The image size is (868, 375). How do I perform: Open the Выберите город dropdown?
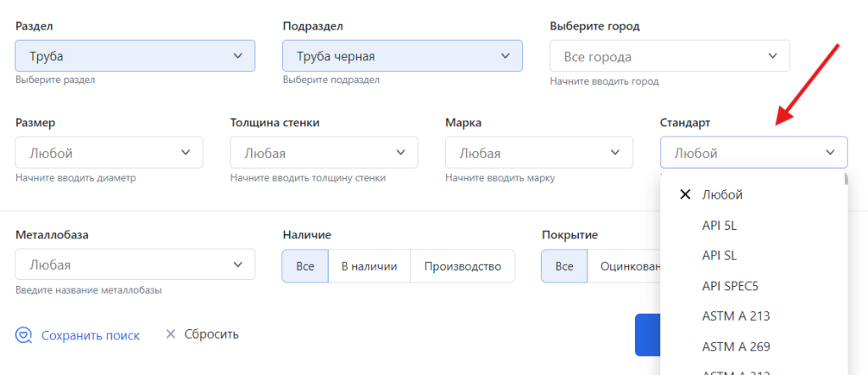pyautogui.click(x=669, y=56)
